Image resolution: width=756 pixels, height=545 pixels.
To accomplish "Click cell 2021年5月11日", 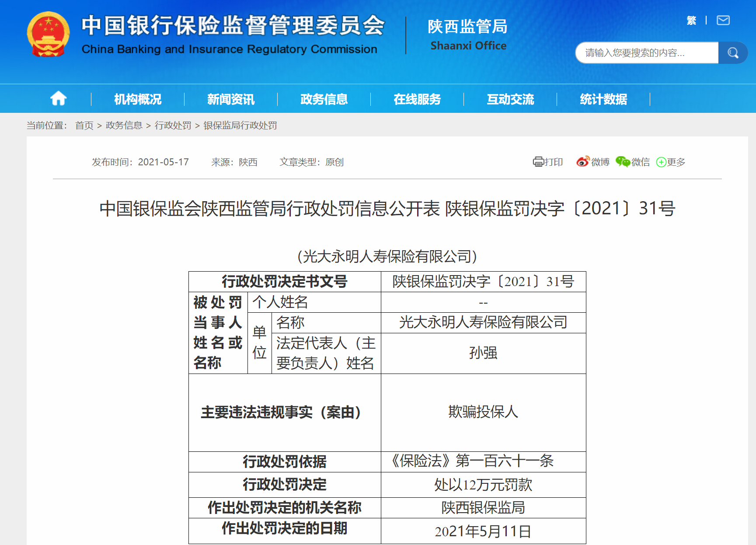I will [x=483, y=531].
